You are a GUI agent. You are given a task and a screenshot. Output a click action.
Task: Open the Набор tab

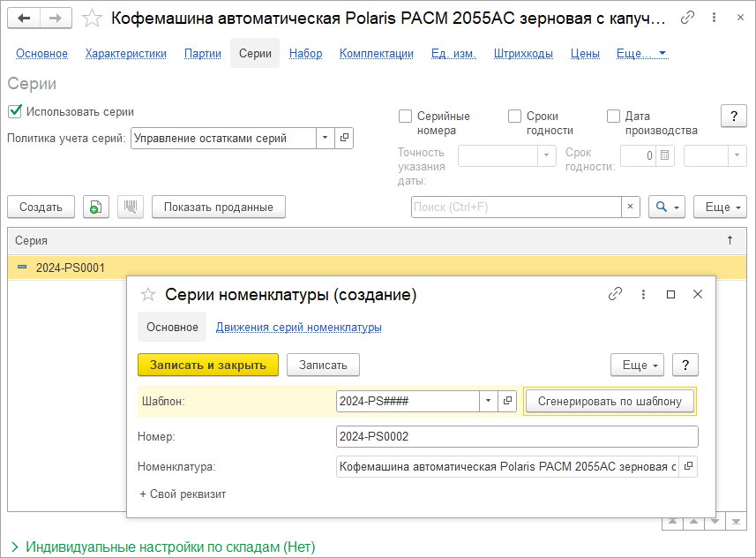pyautogui.click(x=306, y=54)
